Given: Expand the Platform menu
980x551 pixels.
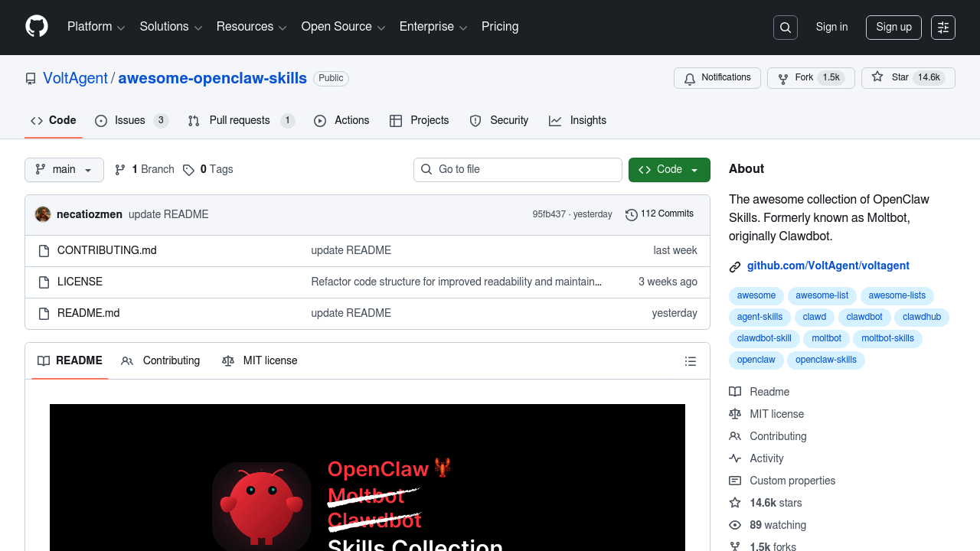Looking at the screenshot, I should click(x=96, y=27).
